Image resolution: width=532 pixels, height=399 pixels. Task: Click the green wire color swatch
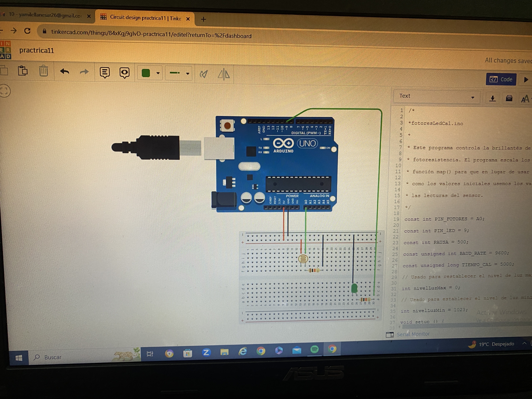(x=146, y=73)
